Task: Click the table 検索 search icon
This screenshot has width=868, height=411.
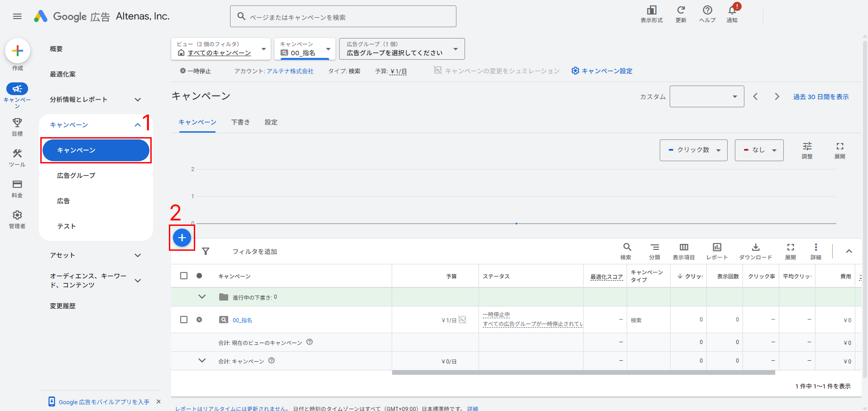Action: (x=627, y=247)
